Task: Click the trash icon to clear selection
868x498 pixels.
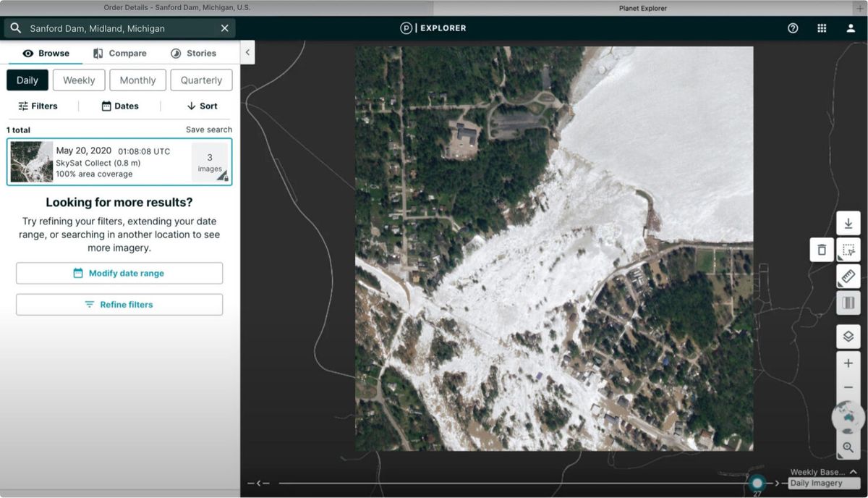Action: (822, 249)
